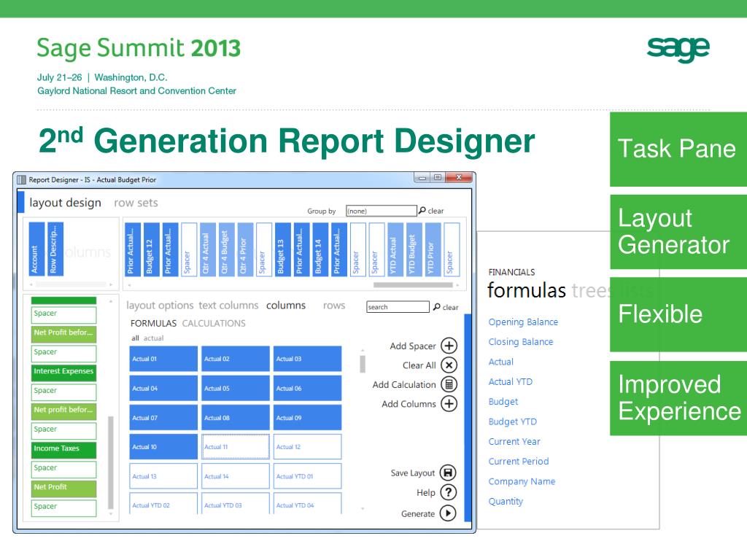This screenshot has height=560, width=747.
Task: Click the Add Columns plus icon
Action: (x=449, y=404)
